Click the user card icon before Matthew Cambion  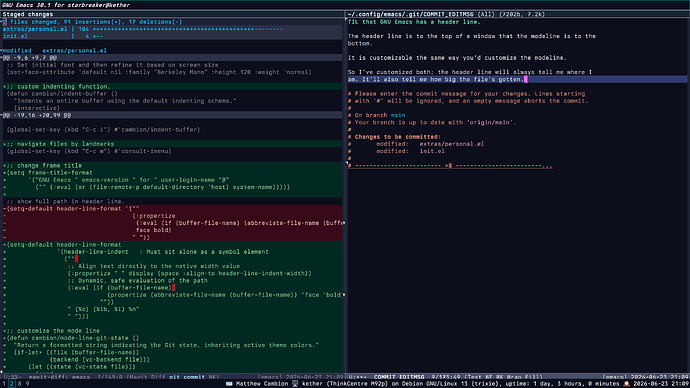pos(229,384)
